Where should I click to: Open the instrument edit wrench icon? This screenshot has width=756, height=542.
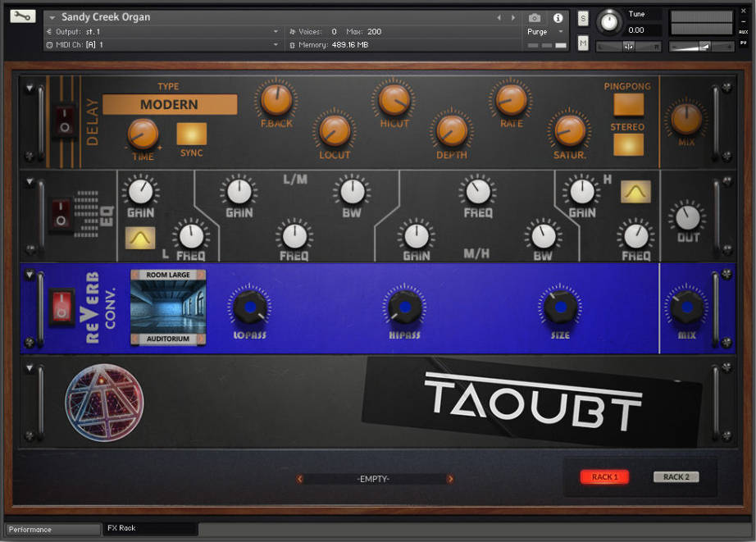pyautogui.click(x=22, y=16)
